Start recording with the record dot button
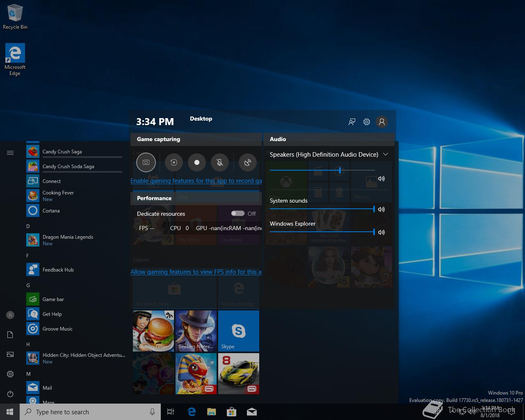Image resolution: width=525 pixels, height=420 pixels. [x=197, y=162]
